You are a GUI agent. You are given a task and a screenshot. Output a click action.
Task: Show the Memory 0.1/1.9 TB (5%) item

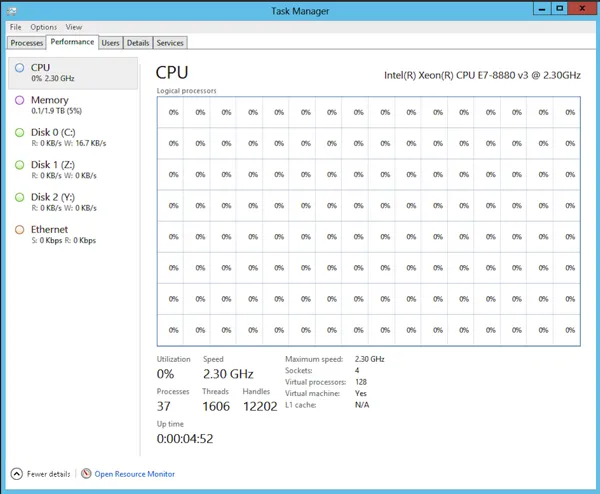point(73,105)
